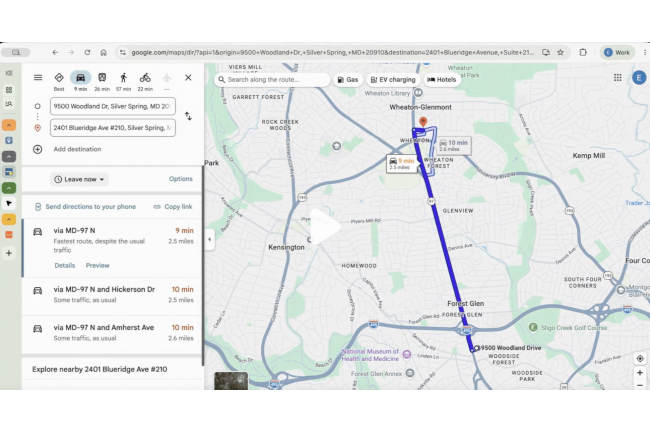
Task: Zoom in the map with plus
Action: click(x=640, y=373)
